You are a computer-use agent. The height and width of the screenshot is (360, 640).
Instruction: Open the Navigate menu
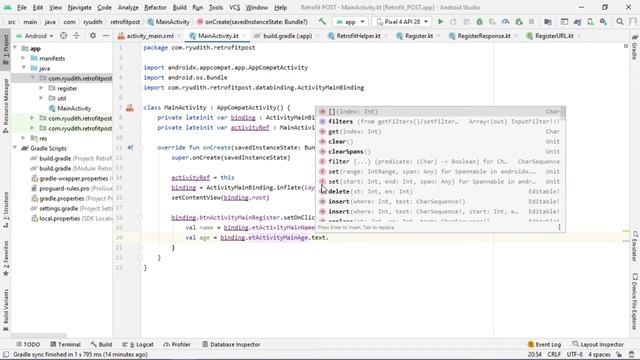(80, 7)
